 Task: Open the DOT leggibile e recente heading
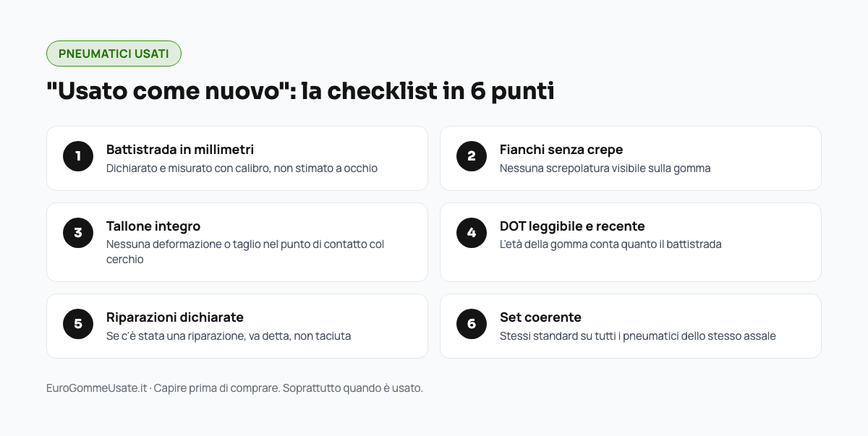point(572,226)
